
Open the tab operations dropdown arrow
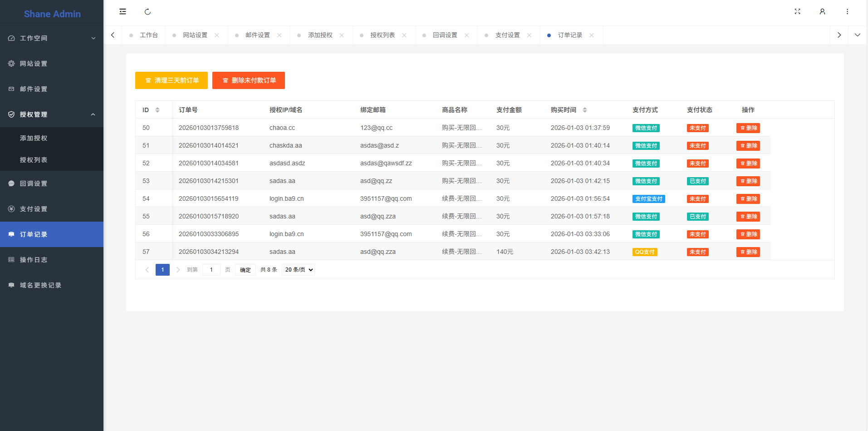coord(858,35)
